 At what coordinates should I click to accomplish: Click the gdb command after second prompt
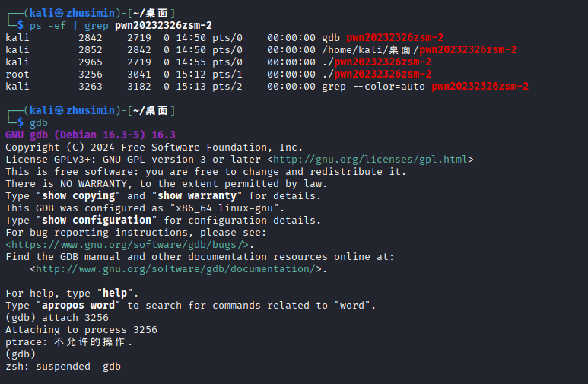coord(39,122)
